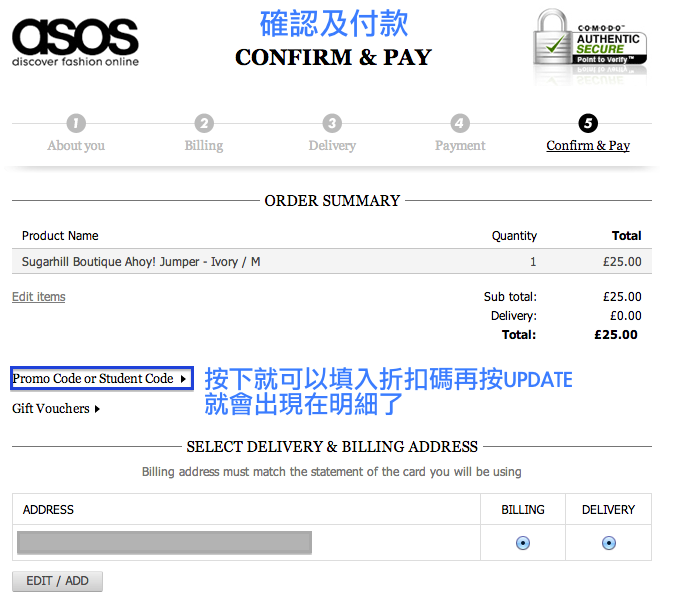Screen dimensions: 678x612
Task: Click the Total column header
Action: [x=627, y=236]
